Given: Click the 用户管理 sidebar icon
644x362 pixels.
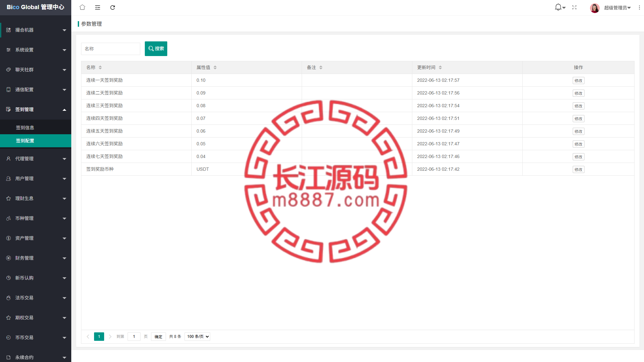Looking at the screenshot, I should coord(8,179).
